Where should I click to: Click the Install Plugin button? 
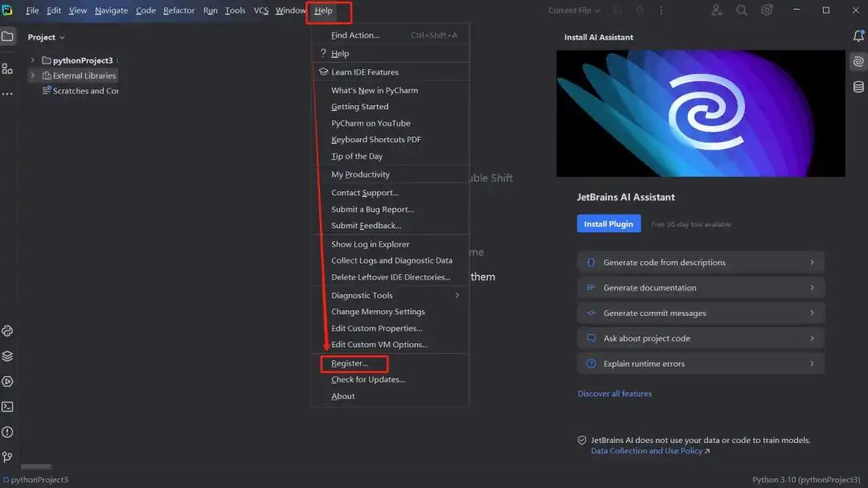(x=608, y=223)
